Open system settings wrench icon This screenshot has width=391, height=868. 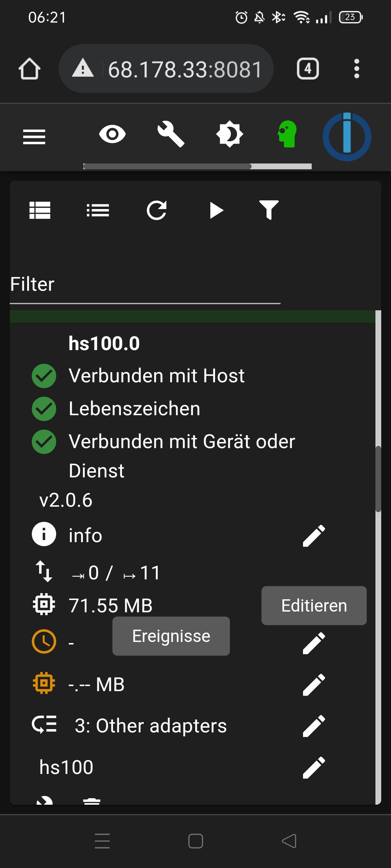point(171,134)
